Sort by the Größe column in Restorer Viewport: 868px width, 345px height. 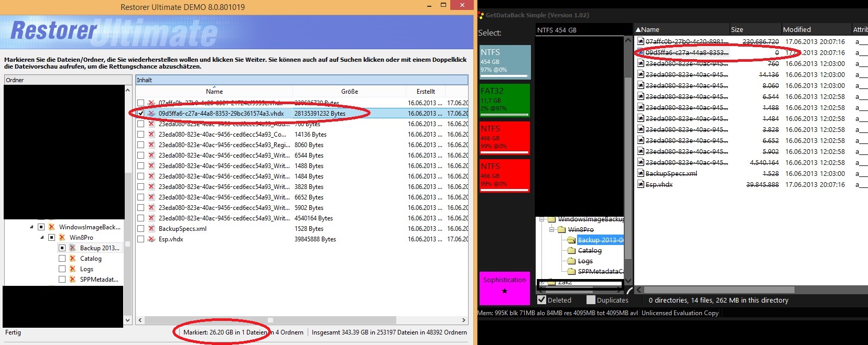[x=350, y=92]
